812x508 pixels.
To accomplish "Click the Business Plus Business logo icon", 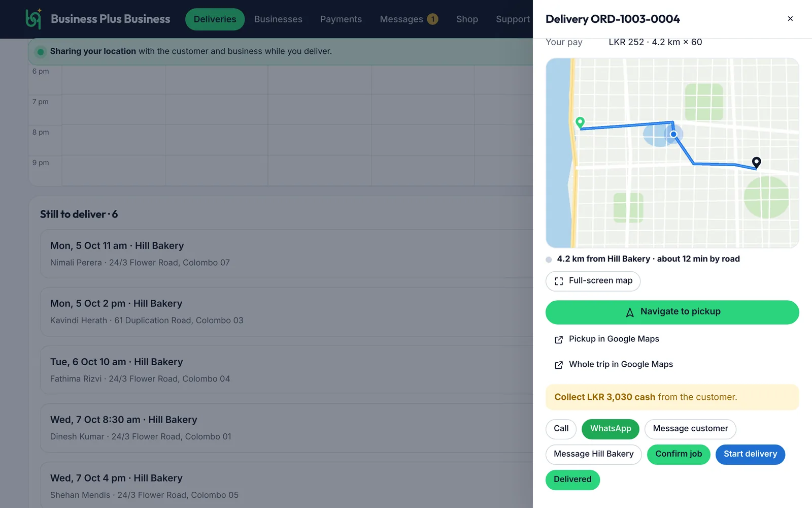I will (33, 19).
